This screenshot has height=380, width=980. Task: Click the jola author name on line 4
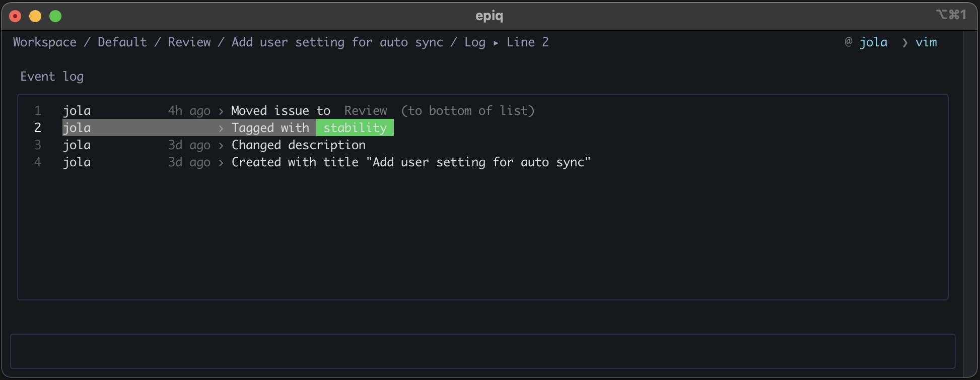[x=77, y=162]
